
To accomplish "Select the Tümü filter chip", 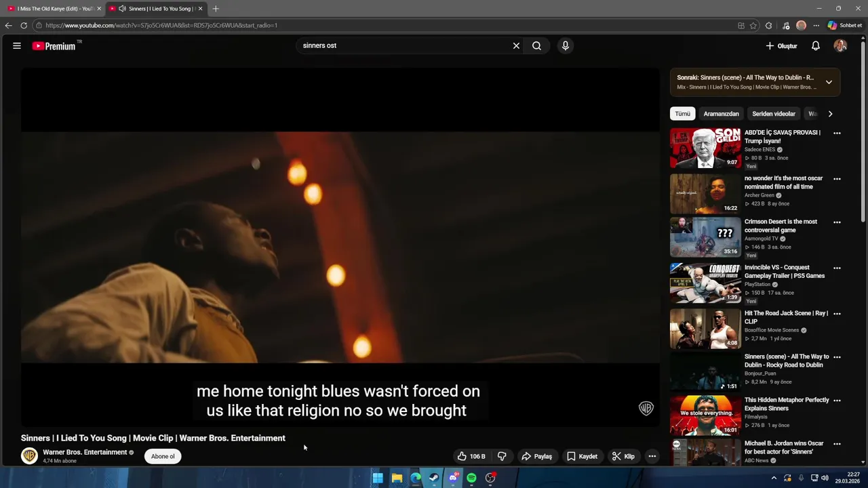I will click(682, 114).
